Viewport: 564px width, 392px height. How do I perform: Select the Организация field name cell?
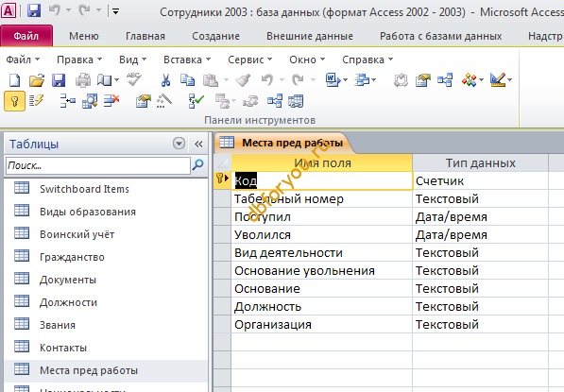click(321, 324)
